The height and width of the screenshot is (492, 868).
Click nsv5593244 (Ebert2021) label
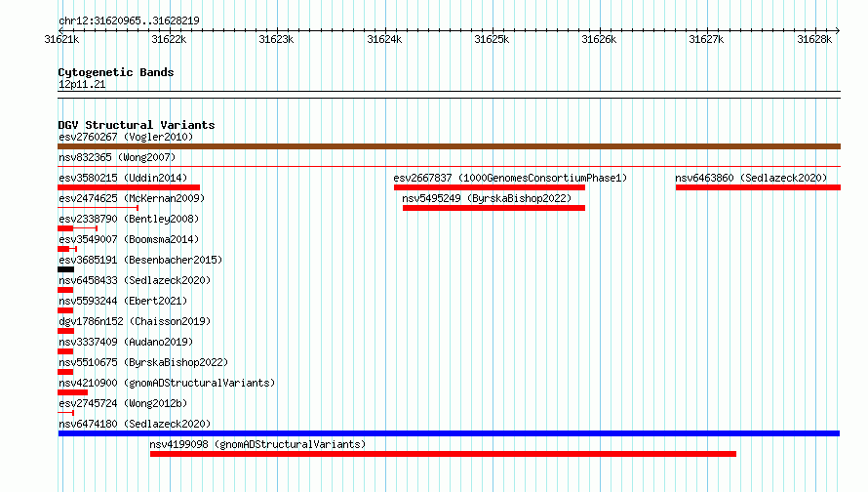[123, 301]
